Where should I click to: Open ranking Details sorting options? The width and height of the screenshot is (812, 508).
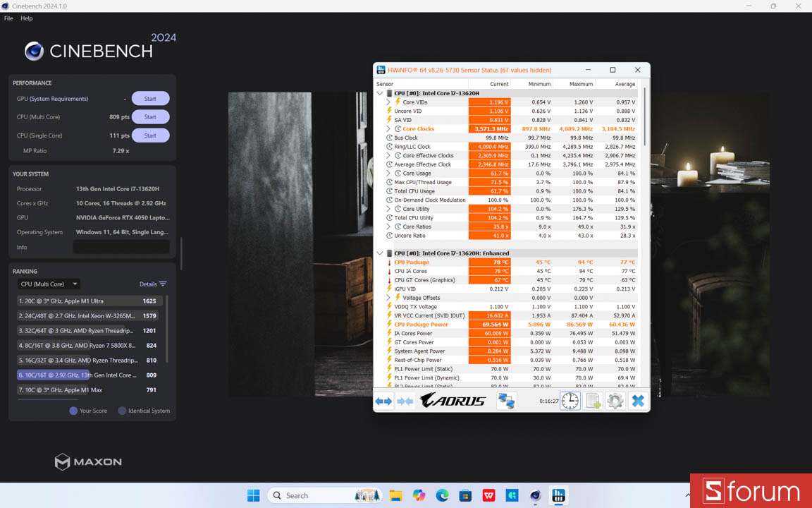[152, 284]
